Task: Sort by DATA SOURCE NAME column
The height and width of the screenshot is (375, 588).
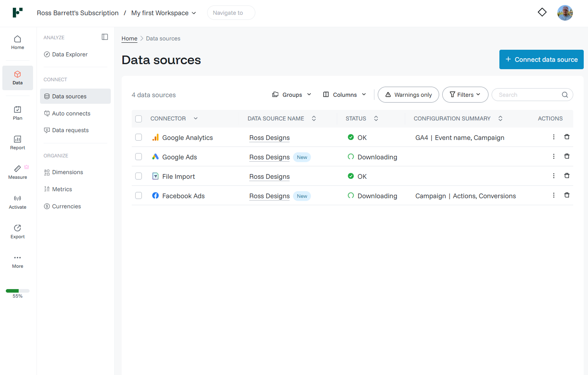Action: [x=282, y=119]
